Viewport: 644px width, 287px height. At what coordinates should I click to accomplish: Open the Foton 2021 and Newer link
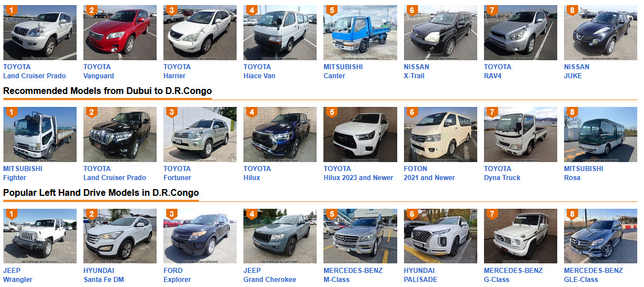[x=429, y=173]
